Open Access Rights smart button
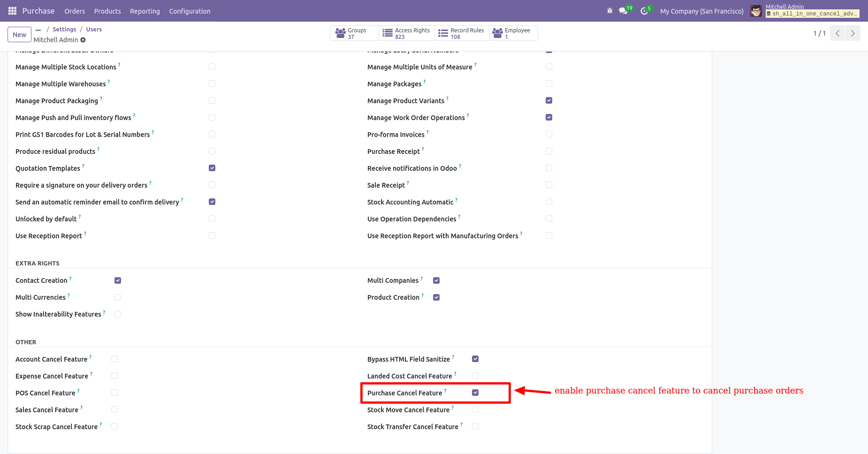The width and height of the screenshot is (868, 454). (407, 33)
